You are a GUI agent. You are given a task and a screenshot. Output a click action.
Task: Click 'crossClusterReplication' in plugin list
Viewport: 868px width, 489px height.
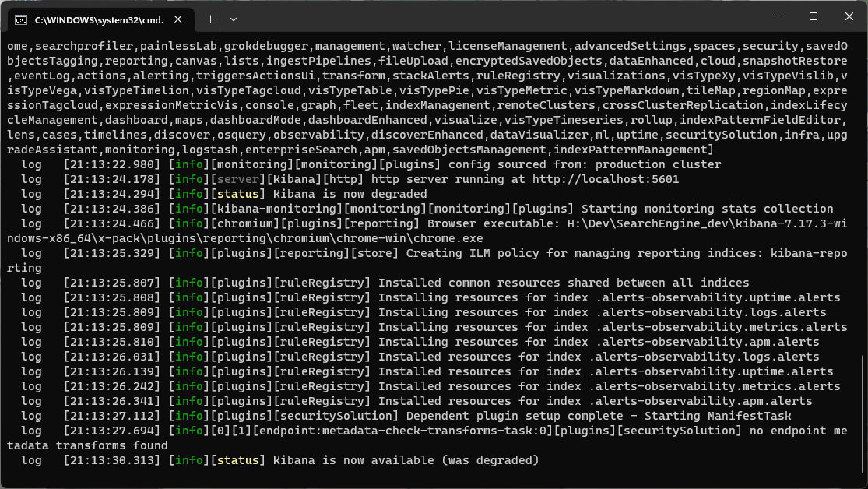click(683, 105)
